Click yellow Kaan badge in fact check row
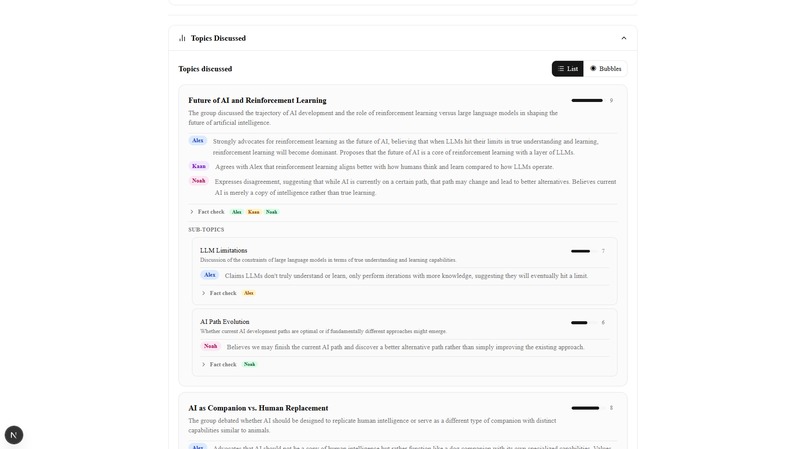 coord(253,212)
